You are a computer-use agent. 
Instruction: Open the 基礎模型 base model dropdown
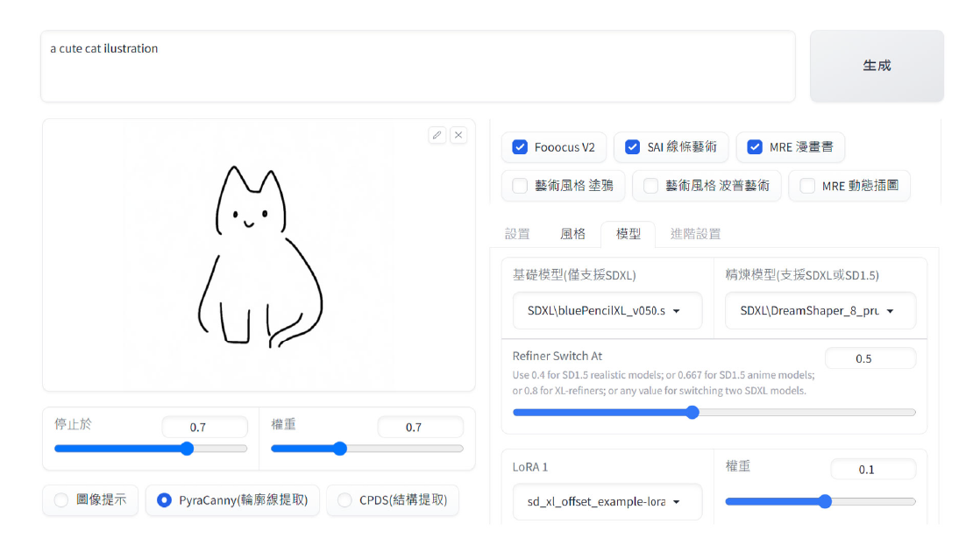607,311
